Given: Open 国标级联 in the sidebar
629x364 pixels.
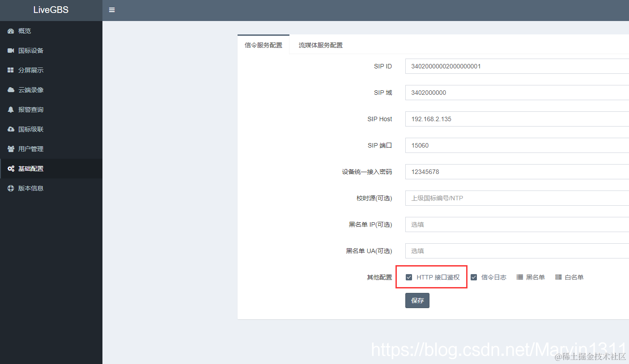Looking at the screenshot, I should point(51,129).
